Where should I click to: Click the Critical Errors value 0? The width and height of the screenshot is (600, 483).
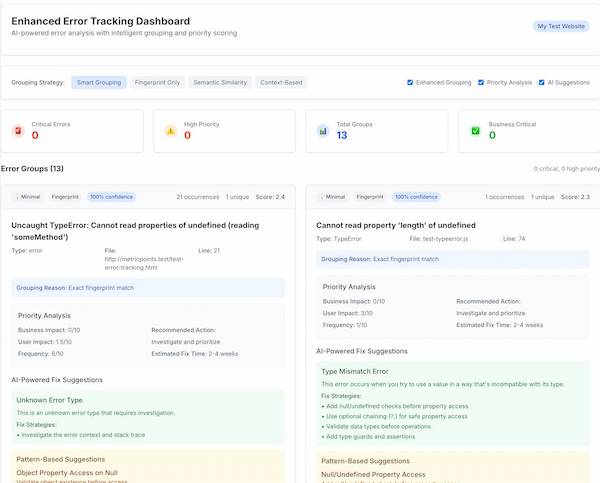[x=35, y=135]
